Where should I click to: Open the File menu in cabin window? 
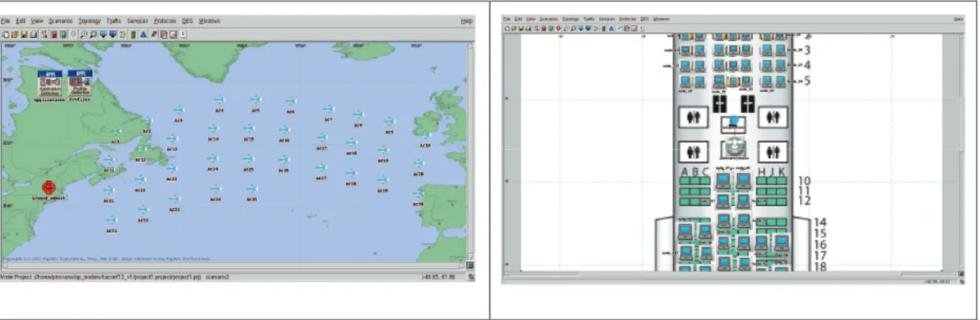[508, 20]
